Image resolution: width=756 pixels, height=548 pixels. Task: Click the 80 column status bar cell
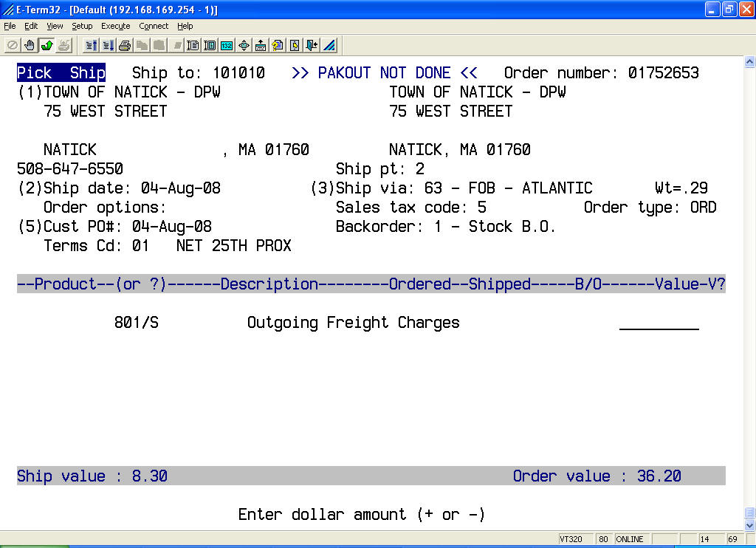coord(604,539)
